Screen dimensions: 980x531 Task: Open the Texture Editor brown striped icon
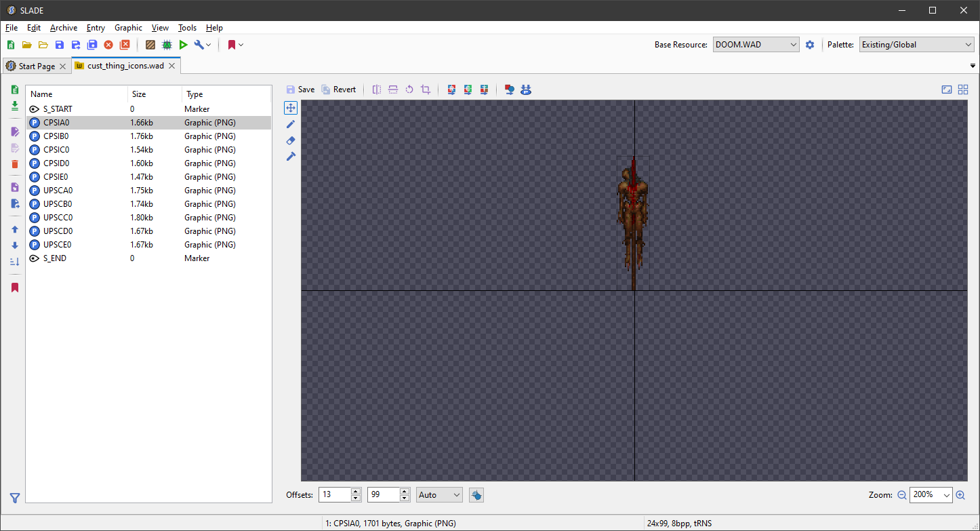click(150, 45)
